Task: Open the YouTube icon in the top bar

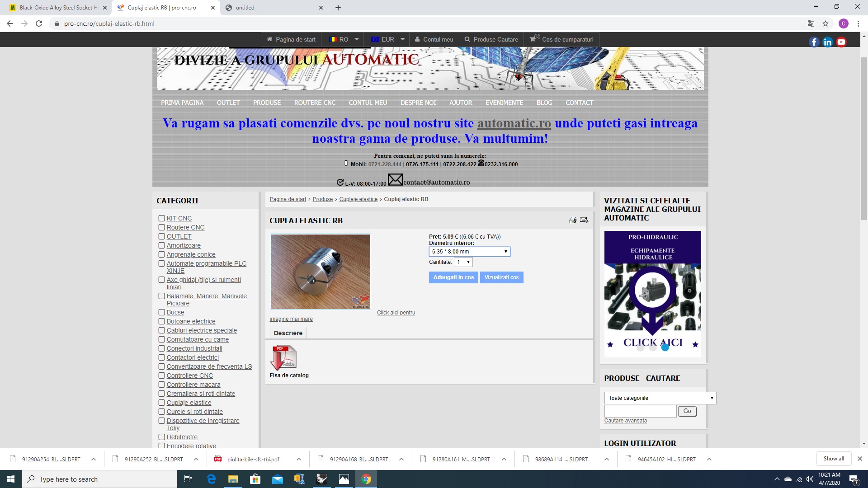Action: (841, 42)
